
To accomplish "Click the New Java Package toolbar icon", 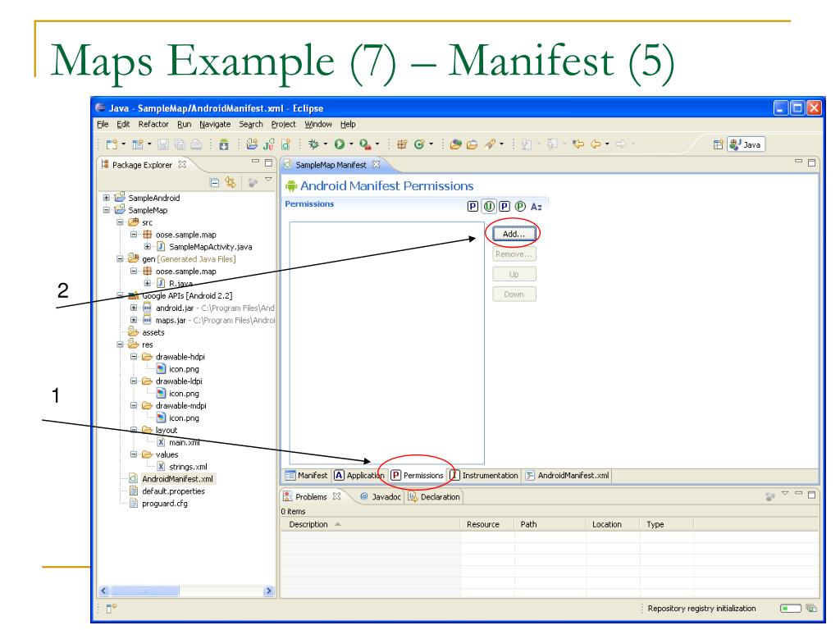I will coord(402,144).
